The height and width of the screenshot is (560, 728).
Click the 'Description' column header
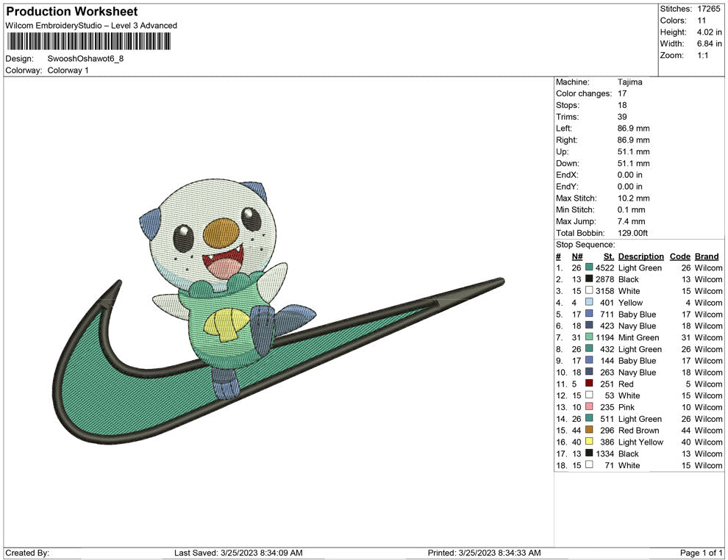click(x=640, y=256)
